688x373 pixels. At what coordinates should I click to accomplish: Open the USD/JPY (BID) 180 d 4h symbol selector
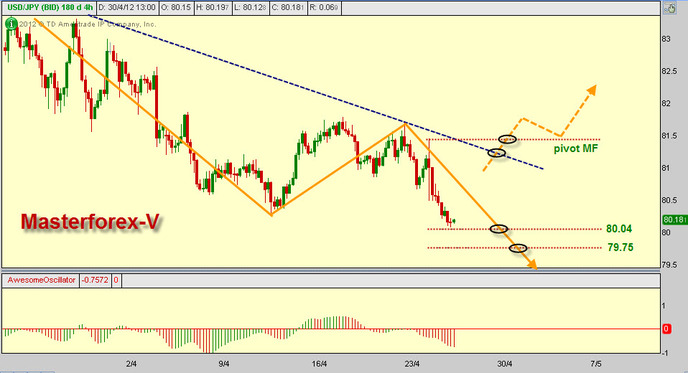pyautogui.click(x=49, y=7)
